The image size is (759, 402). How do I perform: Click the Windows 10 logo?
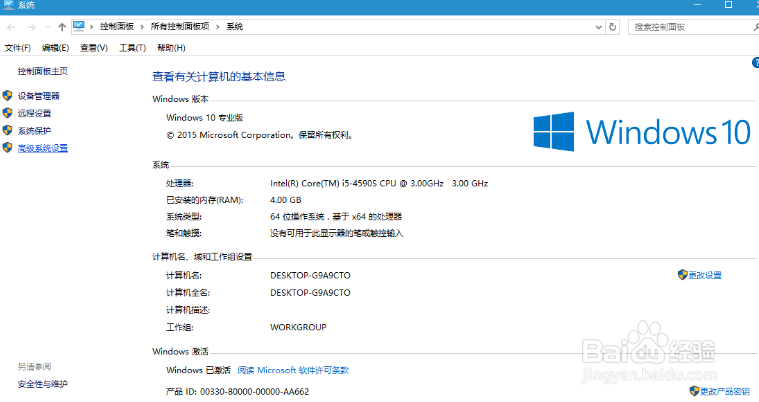pyautogui.click(x=642, y=132)
